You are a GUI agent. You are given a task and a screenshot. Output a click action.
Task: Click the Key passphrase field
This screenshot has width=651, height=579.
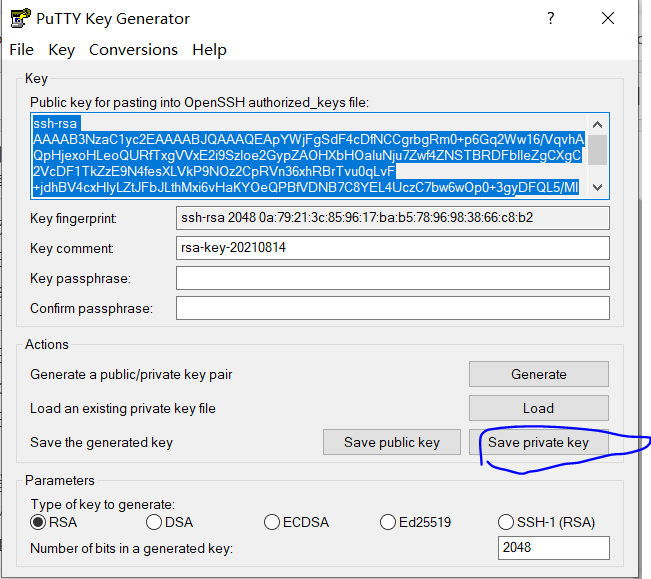coord(393,278)
